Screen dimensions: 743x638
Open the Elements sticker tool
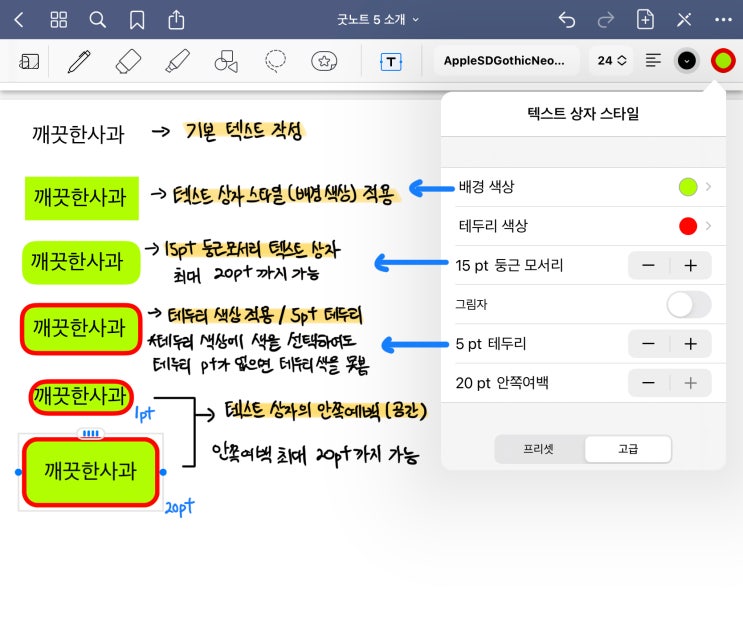pos(324,61)
